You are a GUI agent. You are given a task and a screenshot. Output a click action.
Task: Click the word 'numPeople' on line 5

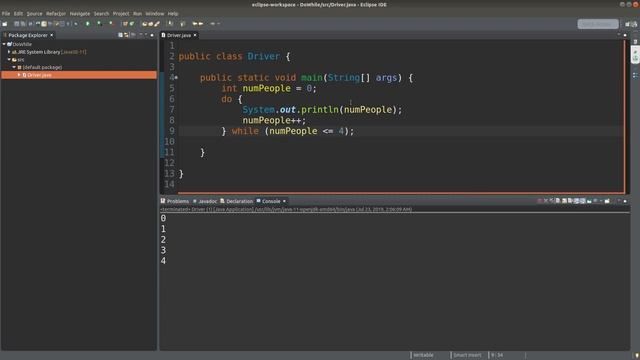pyautogui.click(x=267, y=88)
